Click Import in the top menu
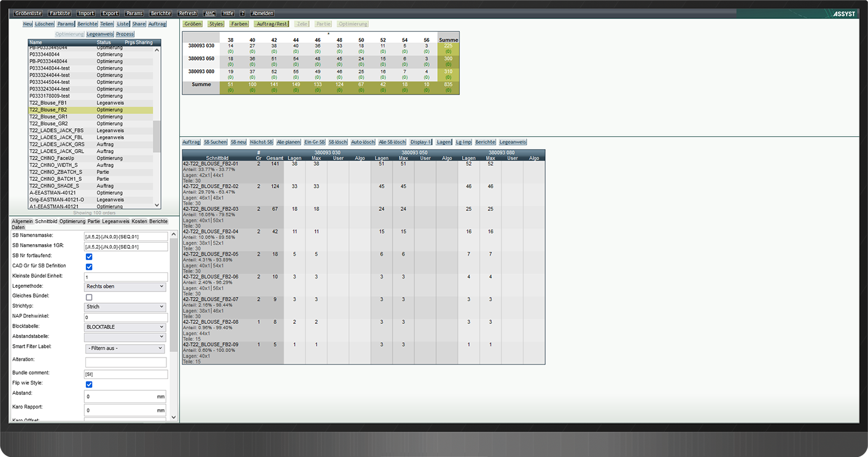The image size is (868, 457). tap(86, 13)
